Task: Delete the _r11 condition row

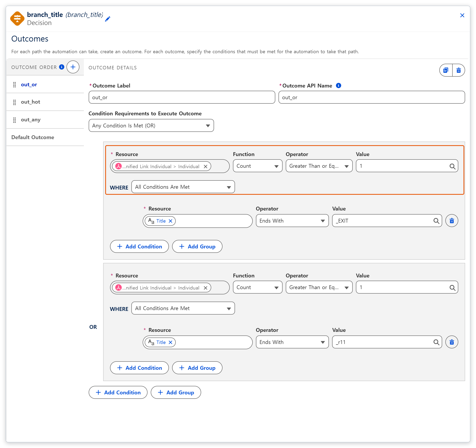Action: [x=452, y=342]
